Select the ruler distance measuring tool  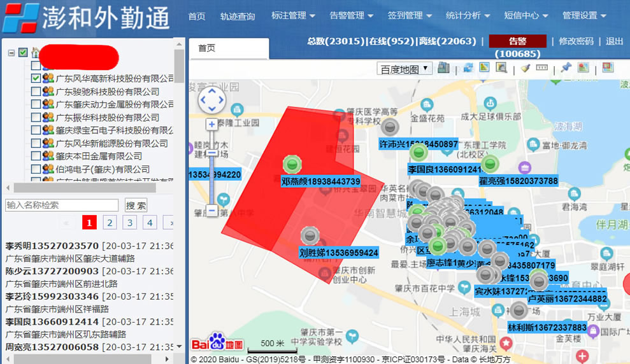click(x=542, y=67)
